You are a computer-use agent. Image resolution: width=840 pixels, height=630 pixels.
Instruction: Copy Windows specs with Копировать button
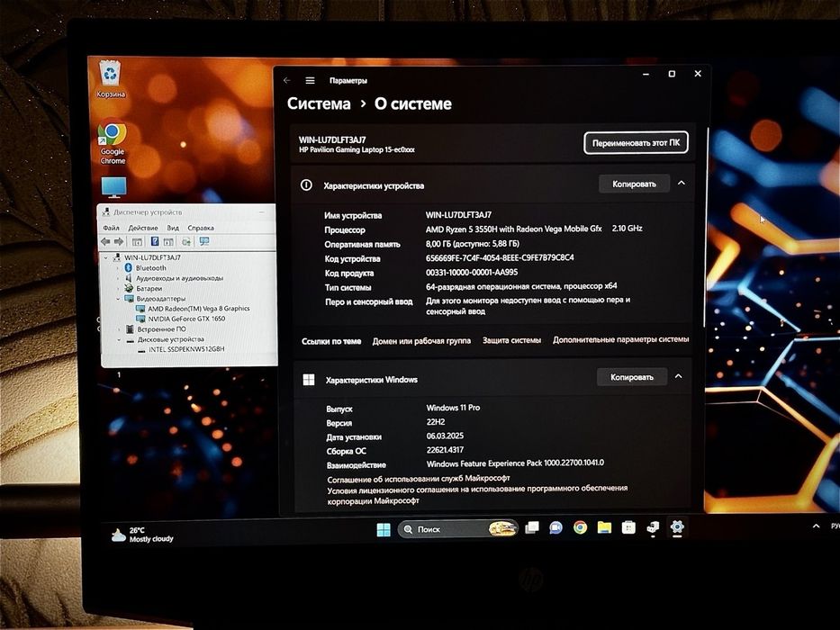click(x=632, y=377)
